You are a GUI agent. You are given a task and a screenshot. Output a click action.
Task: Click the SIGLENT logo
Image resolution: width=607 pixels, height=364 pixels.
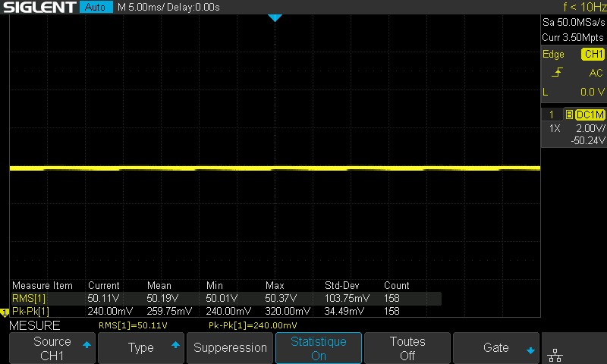coord(40,7)
